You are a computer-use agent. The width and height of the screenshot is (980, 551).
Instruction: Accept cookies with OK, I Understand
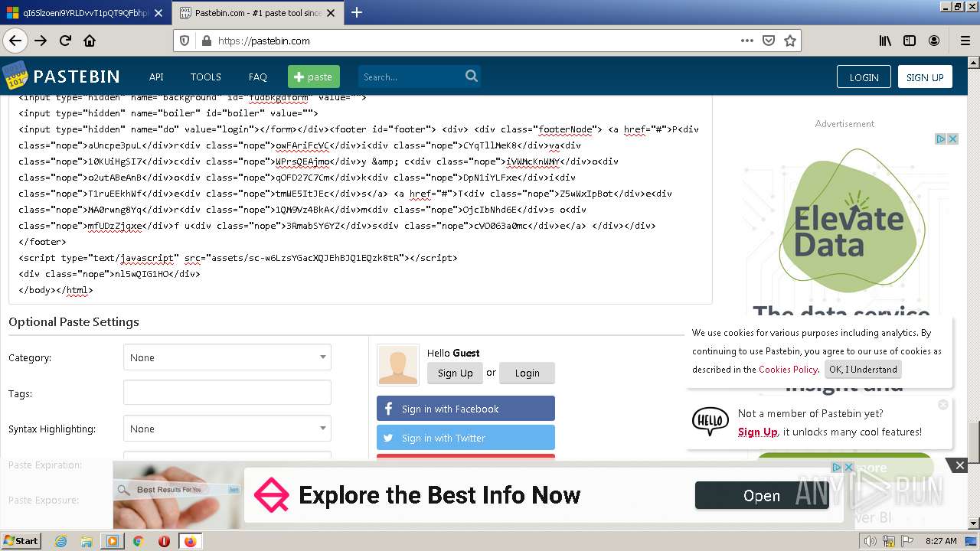tap(863, 369)
